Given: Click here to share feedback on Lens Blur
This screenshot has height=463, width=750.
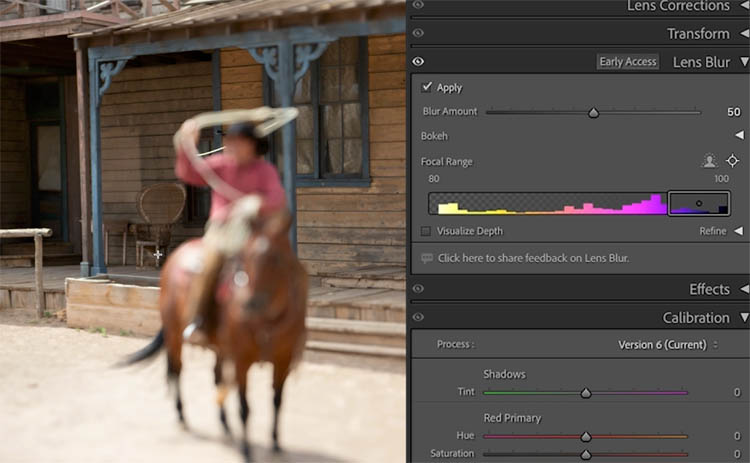Looking at the screenshot, I should 533,258.
